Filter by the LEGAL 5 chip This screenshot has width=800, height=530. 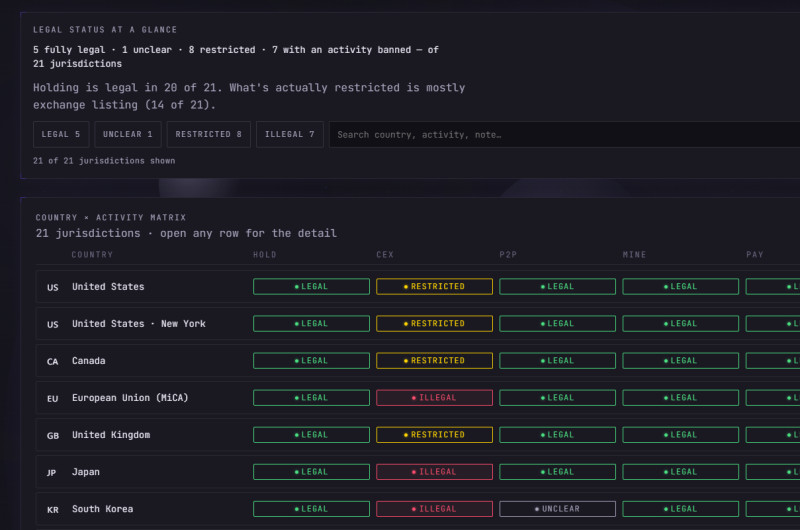coord(61,135)
